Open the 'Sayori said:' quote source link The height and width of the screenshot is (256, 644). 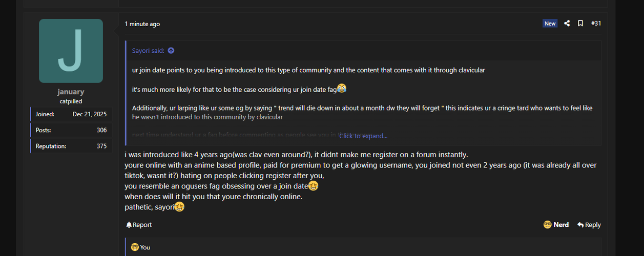pos(148,51)
